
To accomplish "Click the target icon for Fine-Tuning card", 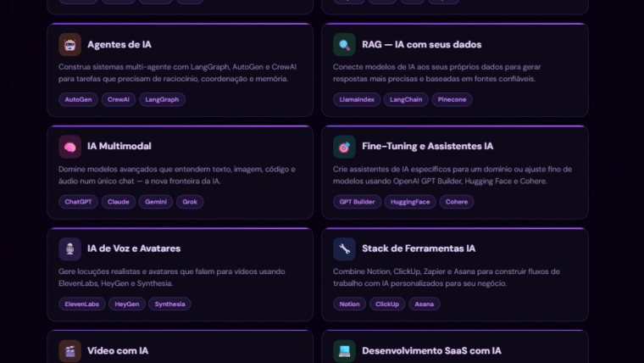I will click(344, 147).
